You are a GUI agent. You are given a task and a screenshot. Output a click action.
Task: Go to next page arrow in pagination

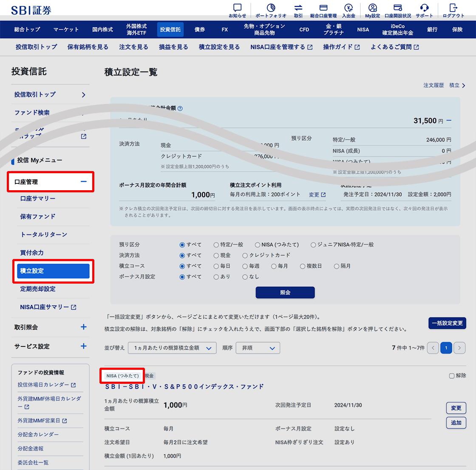tap(459, 348)
